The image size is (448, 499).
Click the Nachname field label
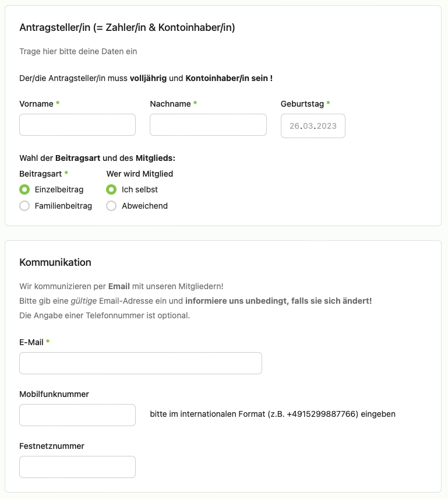click(171, 104)
